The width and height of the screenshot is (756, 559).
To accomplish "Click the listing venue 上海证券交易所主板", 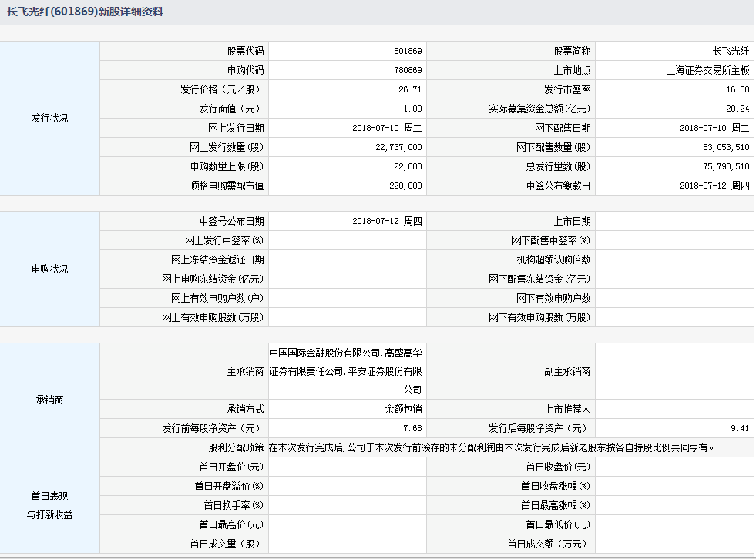I will [x=707, y=71].
